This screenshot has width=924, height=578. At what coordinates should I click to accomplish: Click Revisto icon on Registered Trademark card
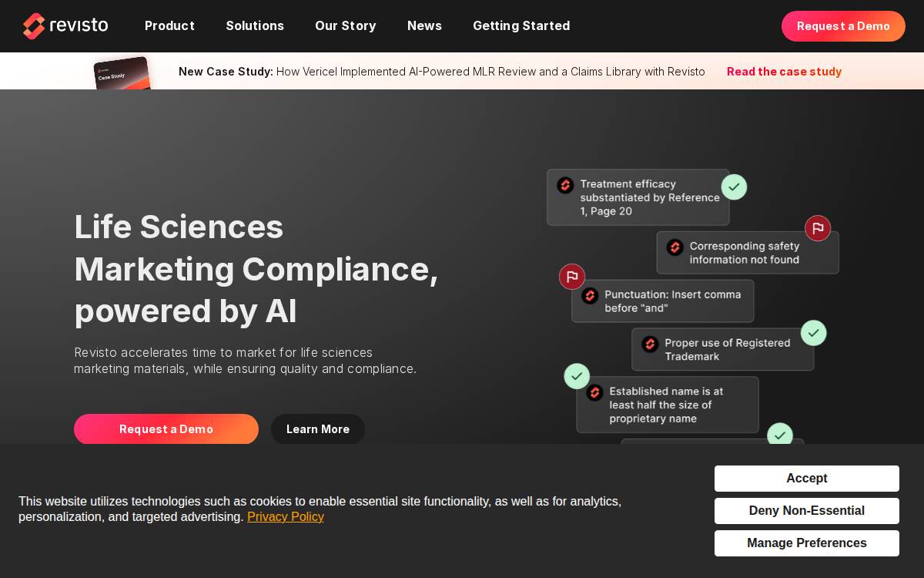(650, 344)
